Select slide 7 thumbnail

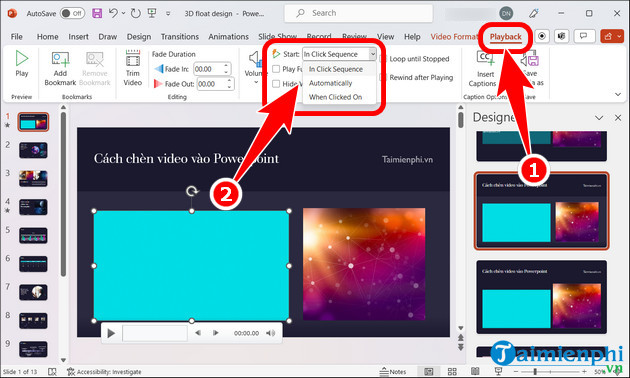tap(33, 292)
